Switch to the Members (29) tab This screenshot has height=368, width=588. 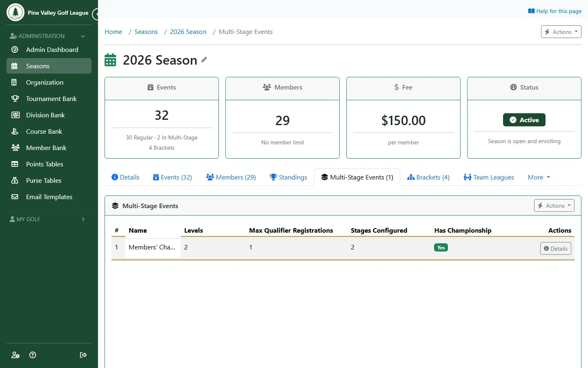[231, 177]
